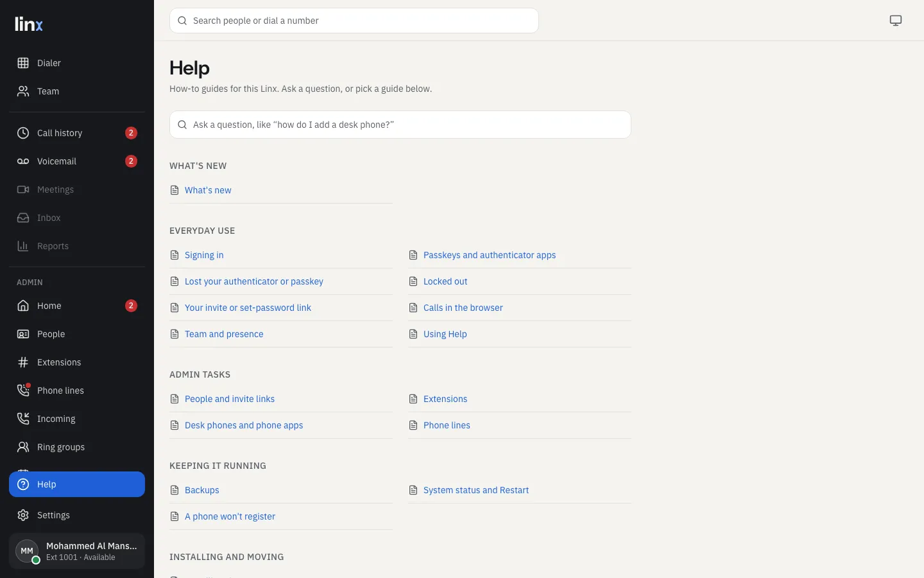This screenshot has height=578, width=924.
Task: Click the Search people or dial field
Action: (354, 21)
